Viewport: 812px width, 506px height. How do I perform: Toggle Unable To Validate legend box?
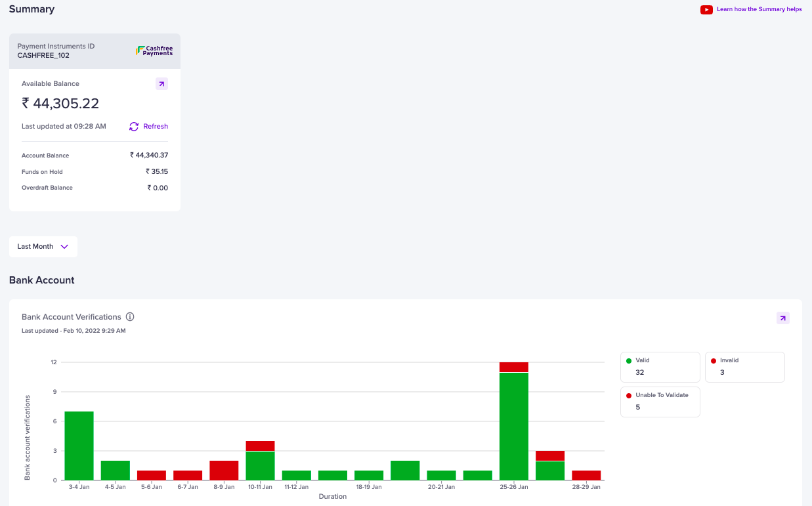point(660,402)
